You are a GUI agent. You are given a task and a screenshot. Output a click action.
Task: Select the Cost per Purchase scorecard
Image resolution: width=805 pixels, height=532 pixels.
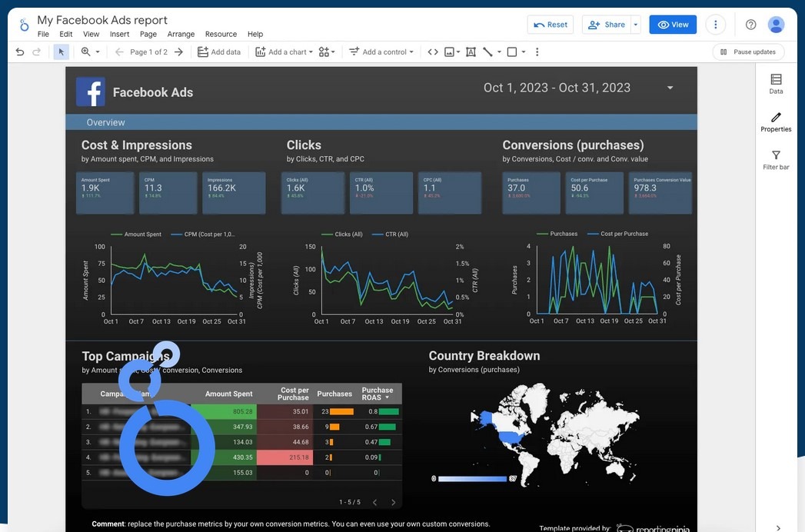[594, 192]
